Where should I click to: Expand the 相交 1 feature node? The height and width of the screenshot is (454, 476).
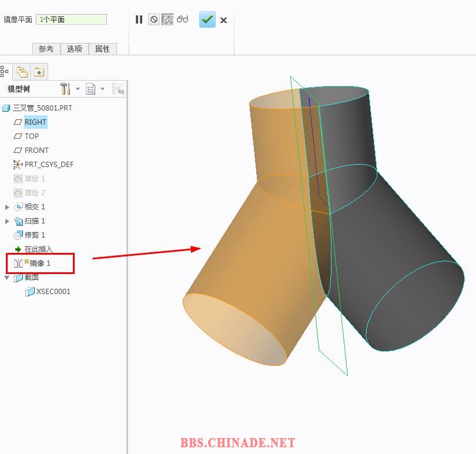[x=7, y=207]
